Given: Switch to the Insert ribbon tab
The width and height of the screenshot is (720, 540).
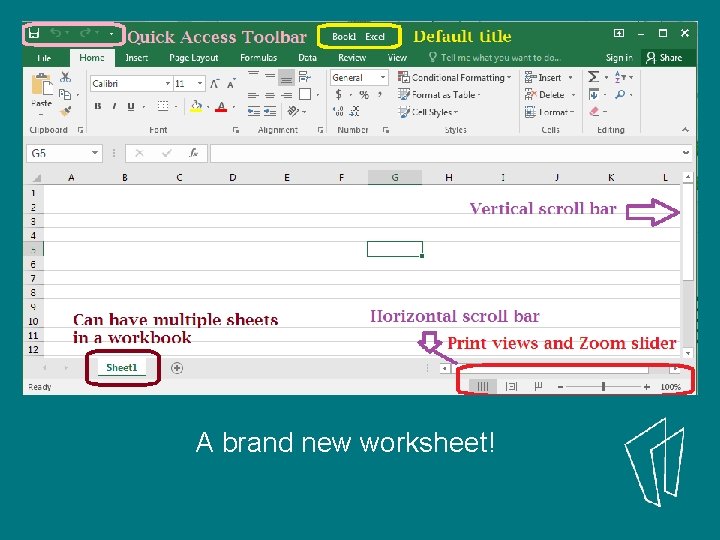Looking at the screenshot, I should (136, 58).
